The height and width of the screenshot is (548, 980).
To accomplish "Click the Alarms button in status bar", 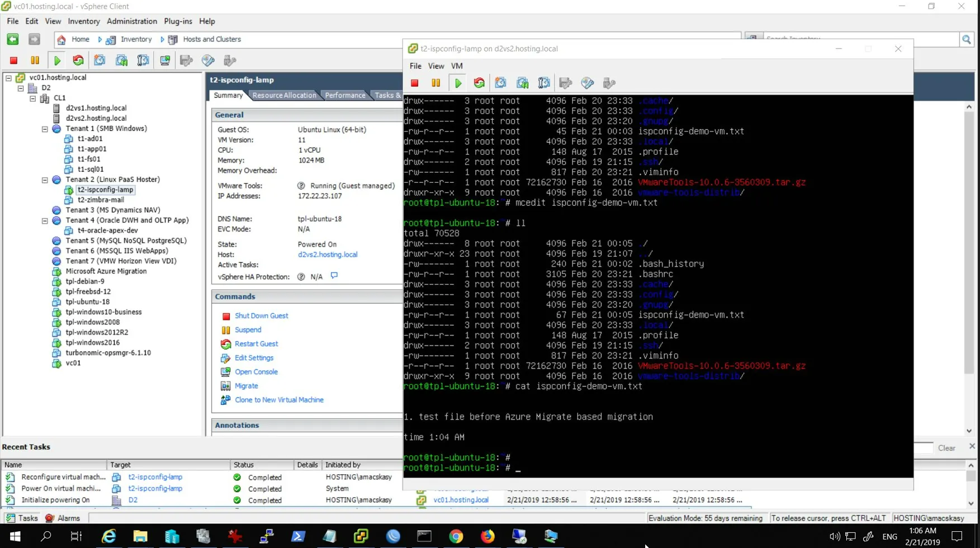I will click(63, 518).
